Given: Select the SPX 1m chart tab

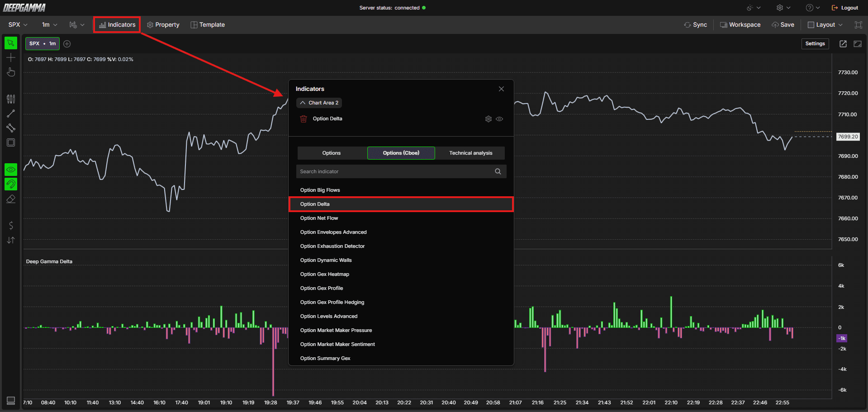Looking at the screenshot, I should pyautogui.click(x=43, y=44).
